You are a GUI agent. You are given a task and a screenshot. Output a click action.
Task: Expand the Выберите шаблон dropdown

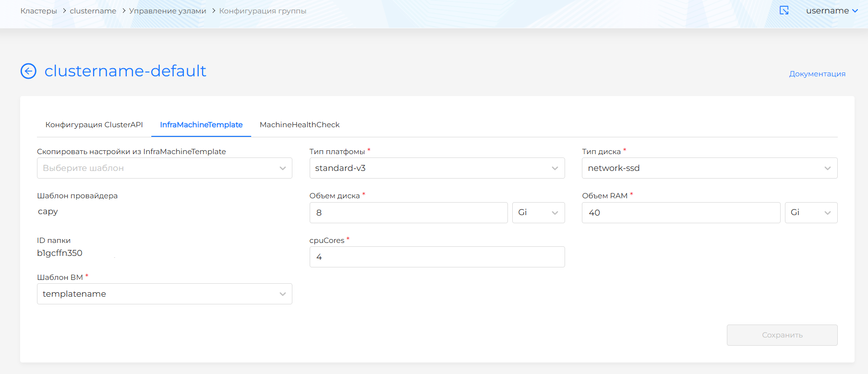pyautogui.click(x=164, y=168)
